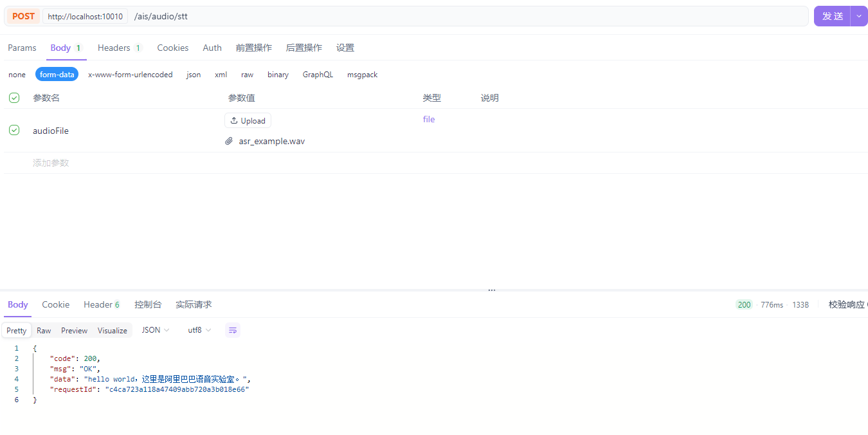Select the GraphQL body type
The image size is (868, 435).
[x=318, y=75]
